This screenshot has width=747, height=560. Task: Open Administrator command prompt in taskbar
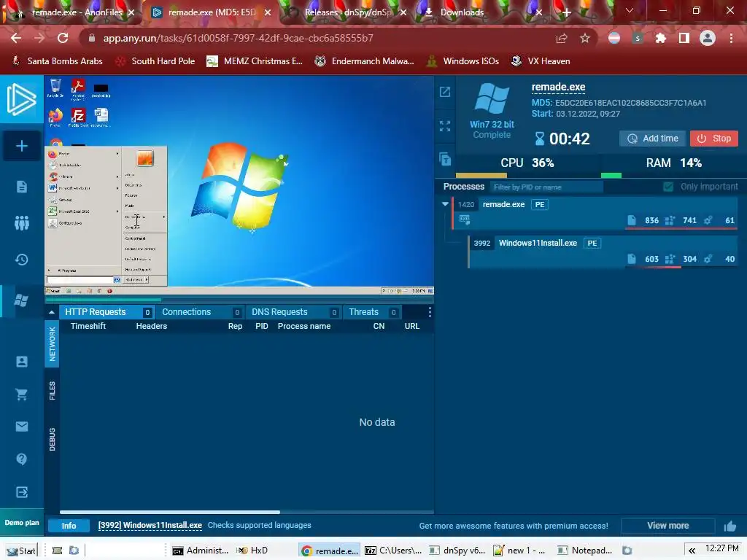(201, 551)
